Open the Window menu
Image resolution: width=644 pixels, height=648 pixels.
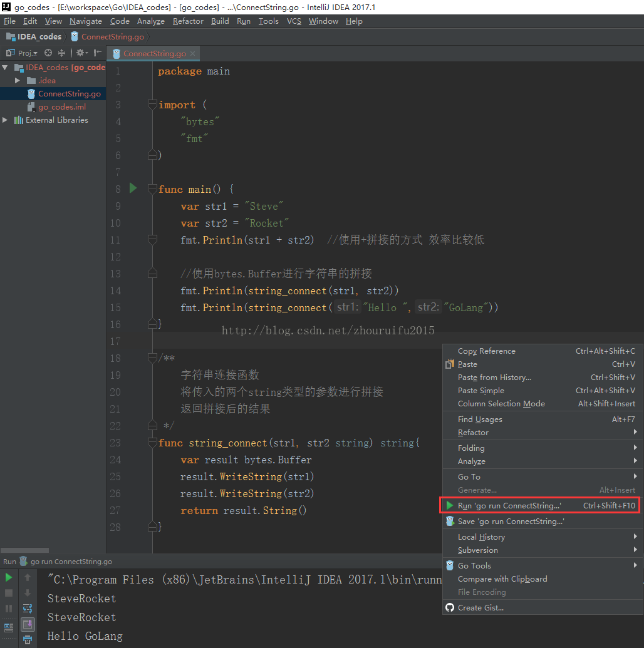pos(323,21)
